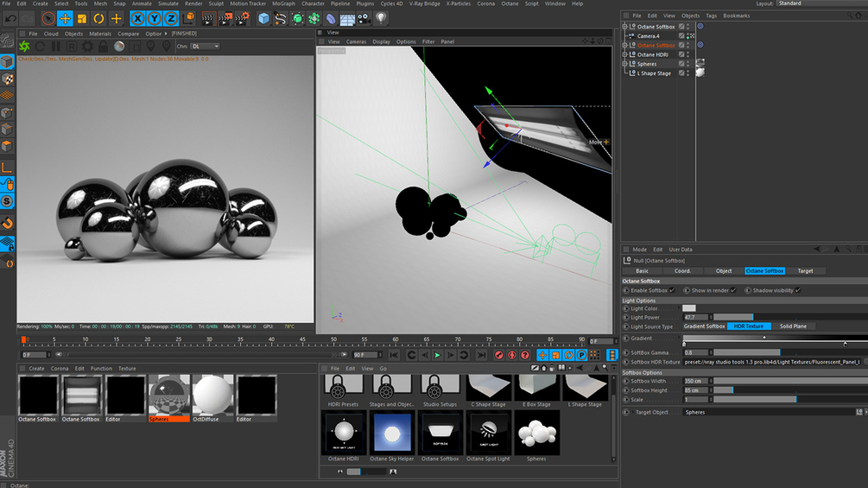
Task: Select Camera.4 in Object Manager
Action: point(649,36)
